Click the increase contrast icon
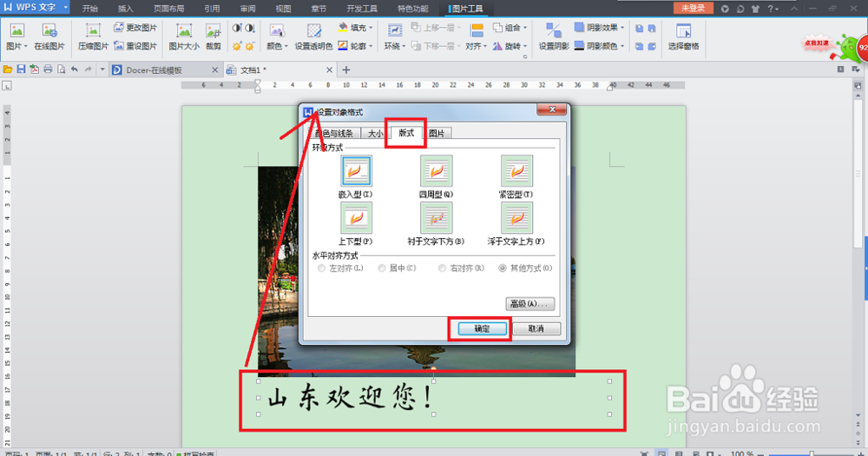This screenshot has width=868, height=456. point(237,28)
